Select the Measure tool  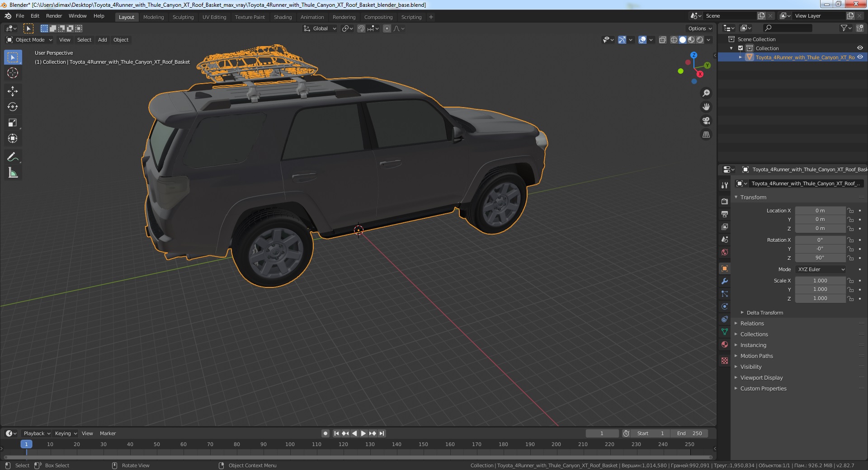point(13,173)
